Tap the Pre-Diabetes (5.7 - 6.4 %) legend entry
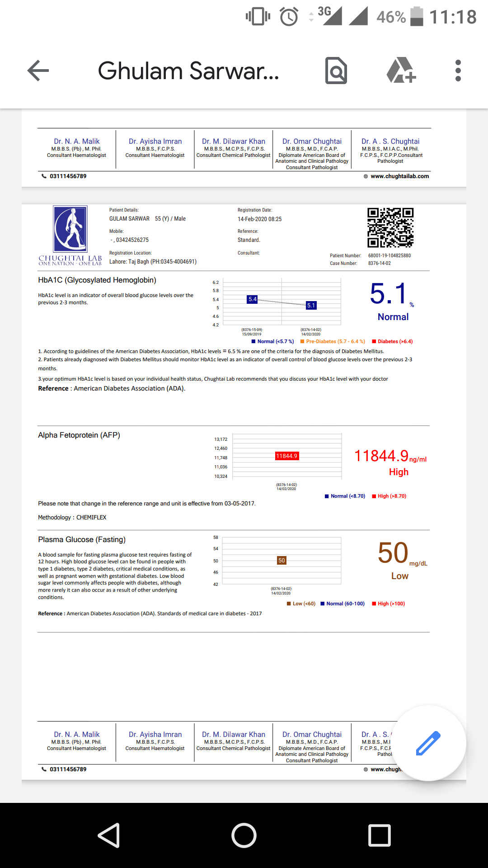 coord(333,342)
